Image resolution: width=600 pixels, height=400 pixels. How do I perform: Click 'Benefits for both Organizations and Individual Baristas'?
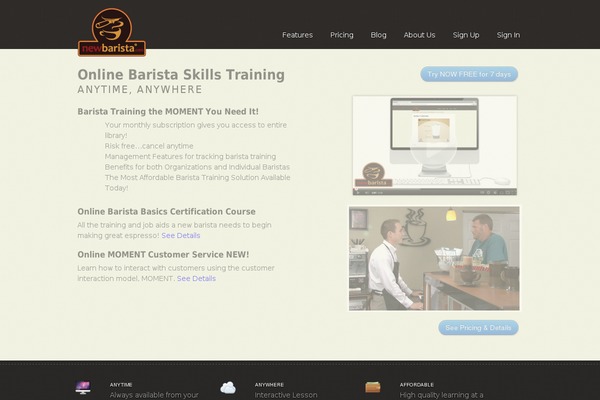coord(197,167)
